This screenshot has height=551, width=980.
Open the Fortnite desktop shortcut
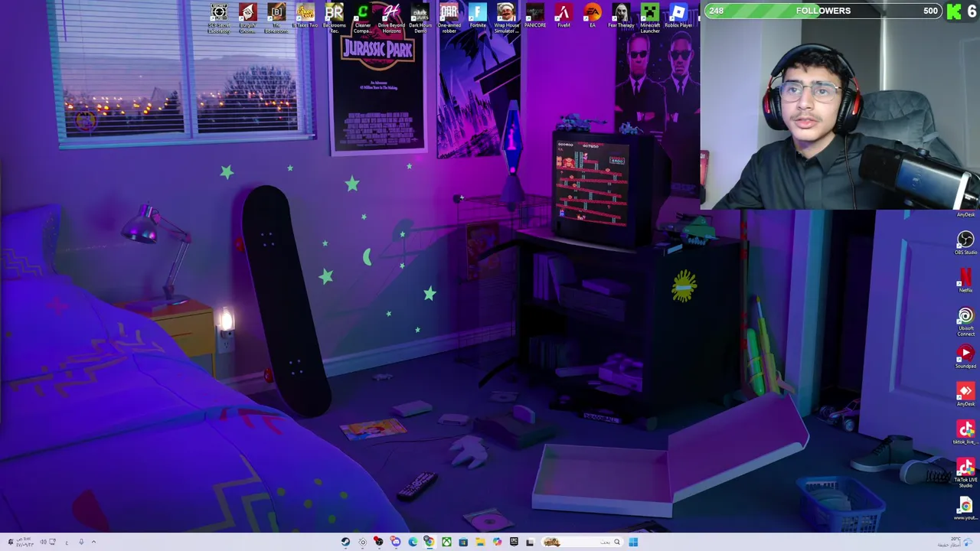(477, 16)
